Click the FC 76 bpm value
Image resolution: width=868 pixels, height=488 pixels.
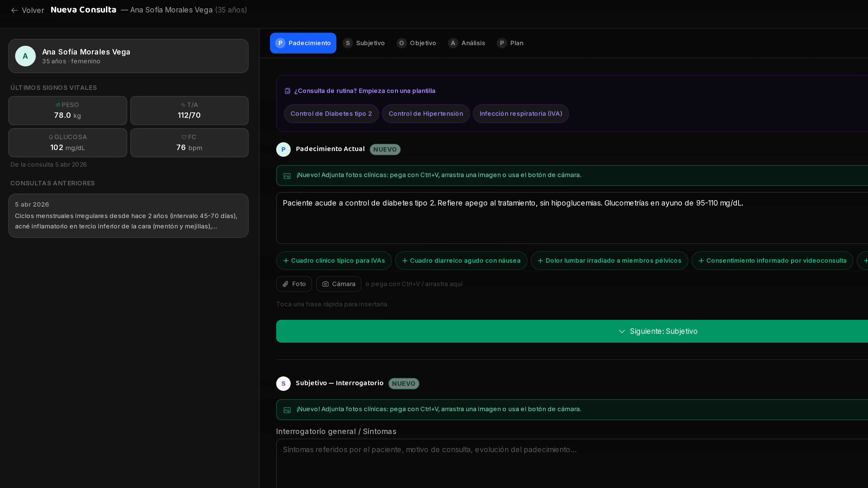(x=189, y=148)
